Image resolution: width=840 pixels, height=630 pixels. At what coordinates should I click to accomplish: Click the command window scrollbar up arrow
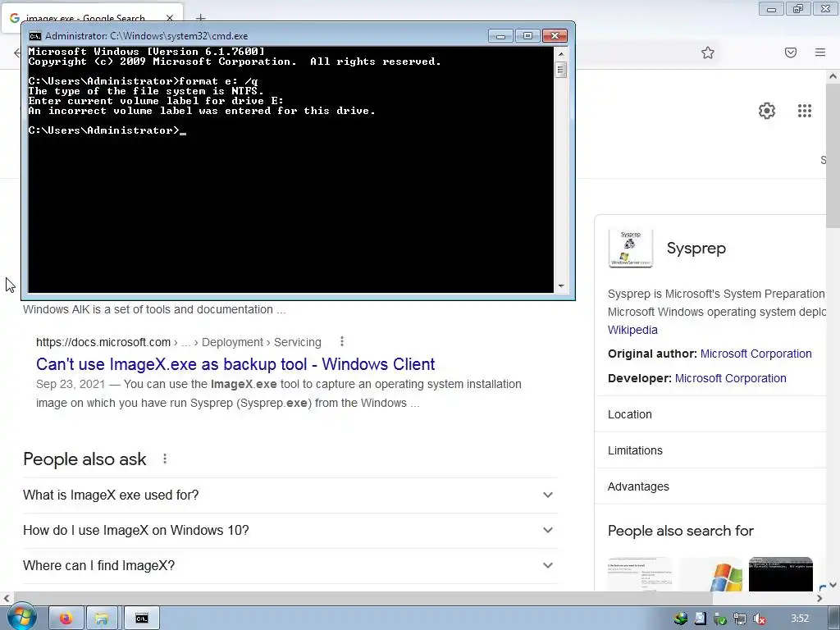[x=561, y=53]
